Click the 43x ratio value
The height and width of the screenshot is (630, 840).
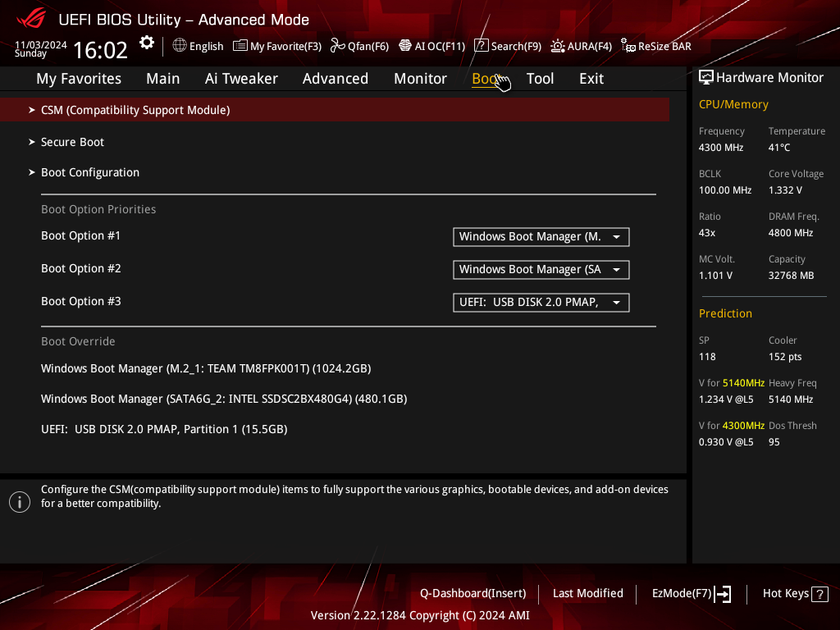pyautogui.click(x=707, y=233)
